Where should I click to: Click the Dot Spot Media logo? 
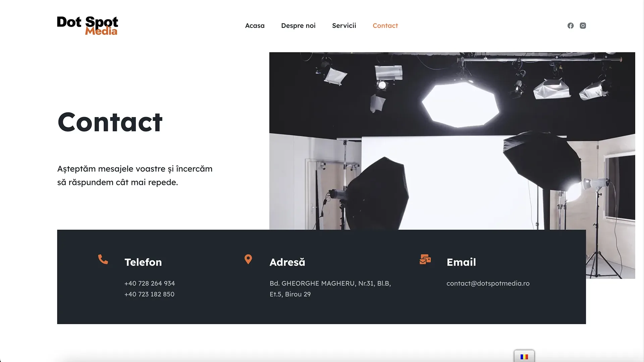[88, 26]
